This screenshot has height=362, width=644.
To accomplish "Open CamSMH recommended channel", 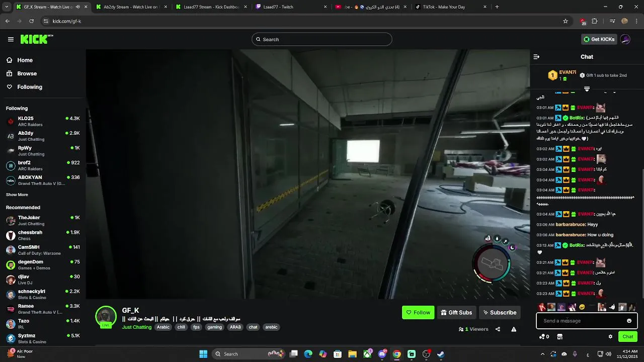I will [x=43, y=250].
